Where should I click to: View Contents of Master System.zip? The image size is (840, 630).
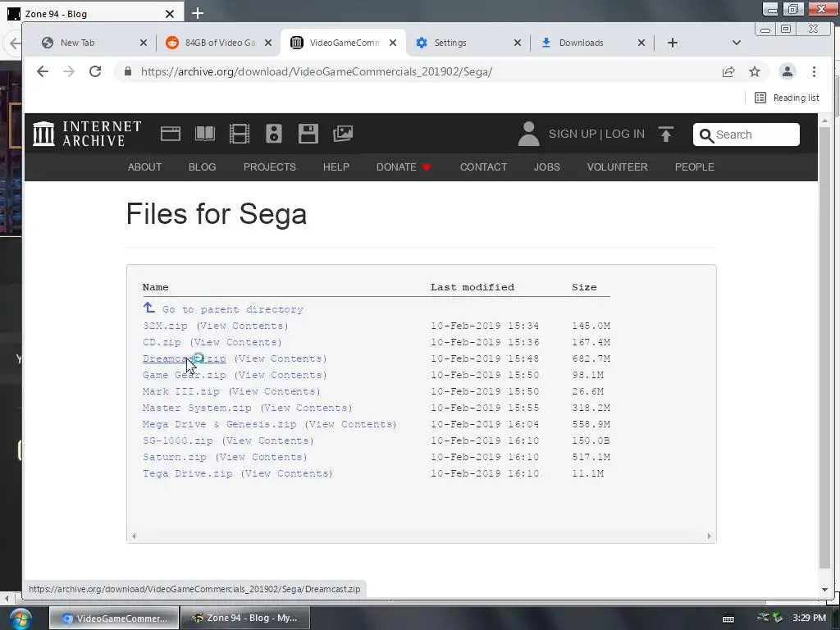pyautogui.click(x=307, y=408)
